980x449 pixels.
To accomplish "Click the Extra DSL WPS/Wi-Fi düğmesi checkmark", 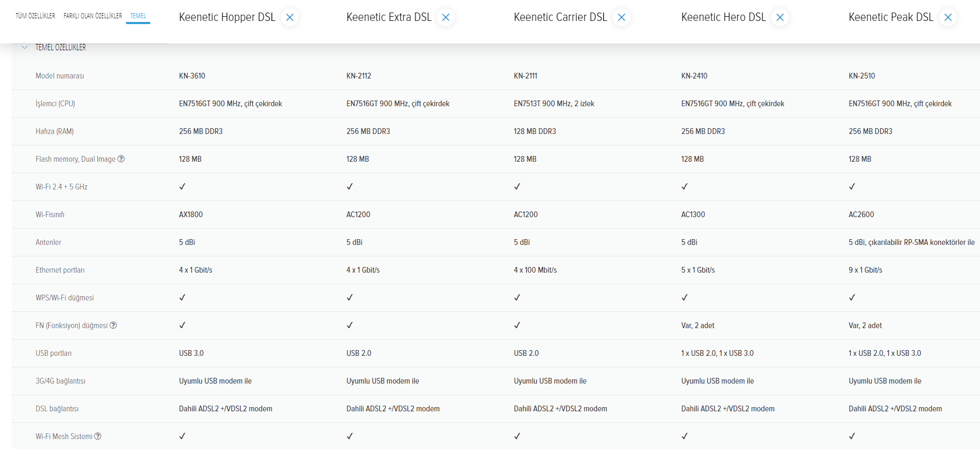I will point(350,298).
